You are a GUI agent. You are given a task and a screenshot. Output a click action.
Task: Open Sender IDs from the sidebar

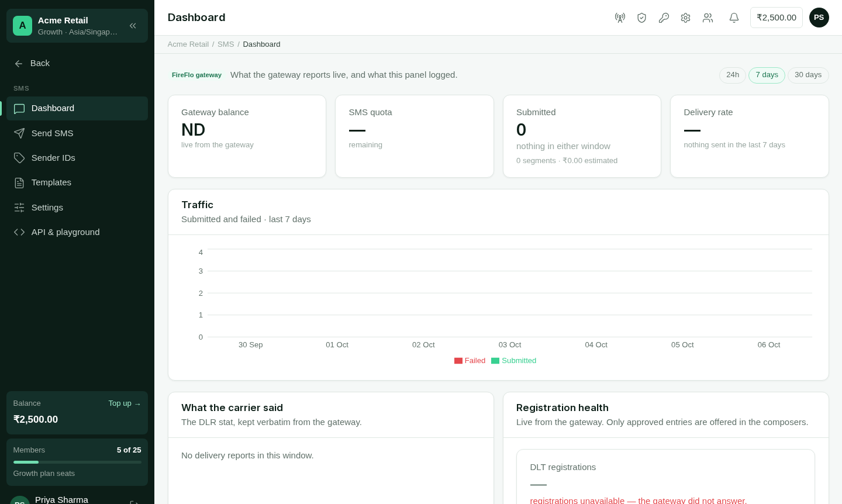(x=77, y=158)
